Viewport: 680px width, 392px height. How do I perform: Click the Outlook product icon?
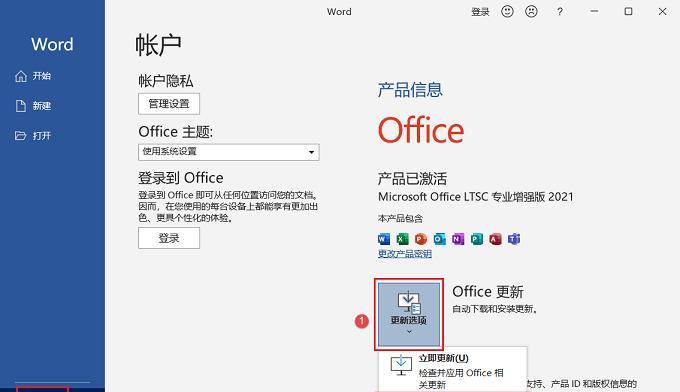click(x=439, y=238)
